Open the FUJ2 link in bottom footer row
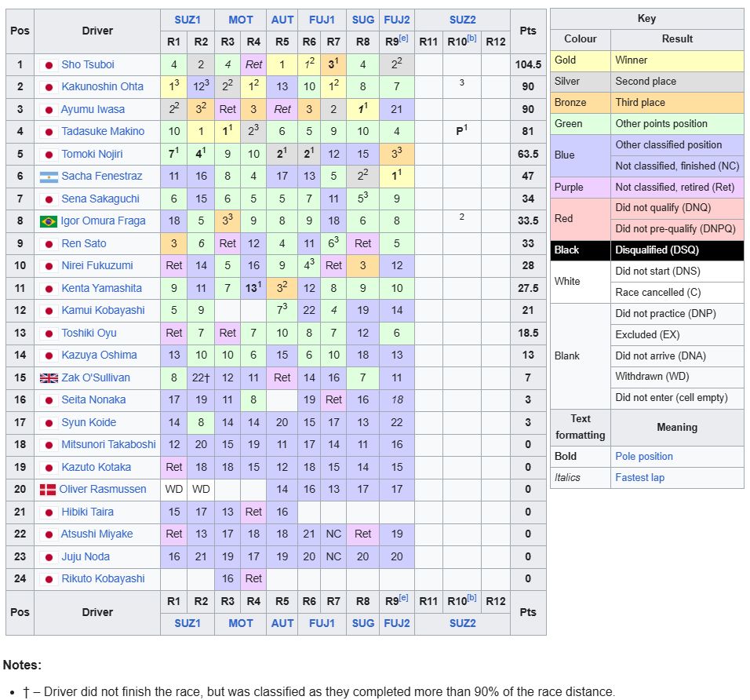The width and height of the screenshot is (750, 700). coord(396,622)
